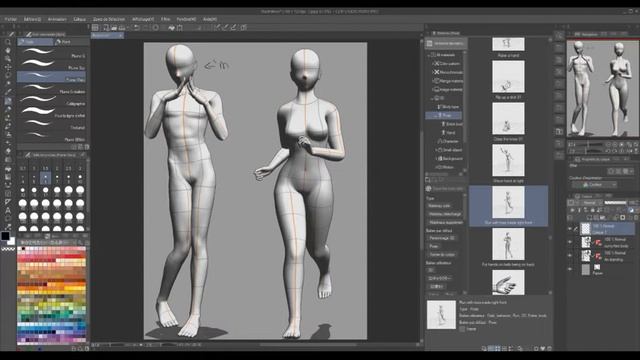Toggle visibility of top selected layer
The image size is (640, 360).
tap(570, 229)
